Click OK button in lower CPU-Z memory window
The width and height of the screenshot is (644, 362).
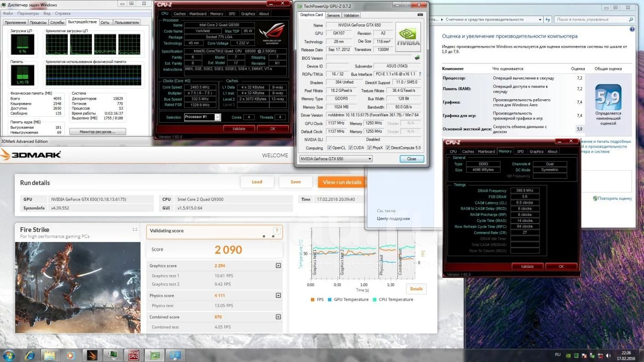[561, 266]
